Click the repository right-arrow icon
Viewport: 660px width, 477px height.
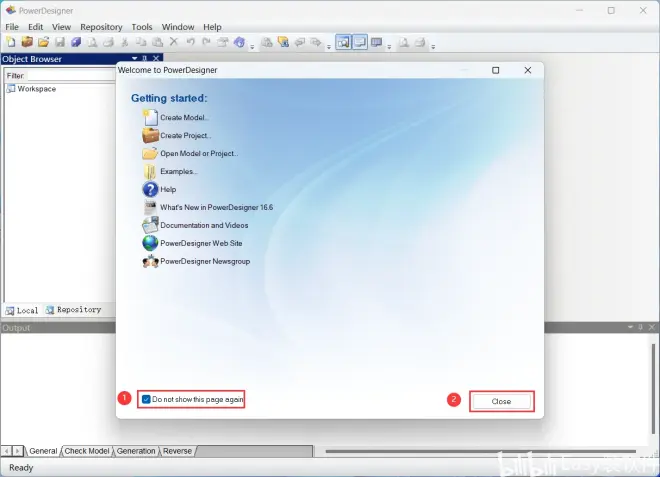point(316,42)
